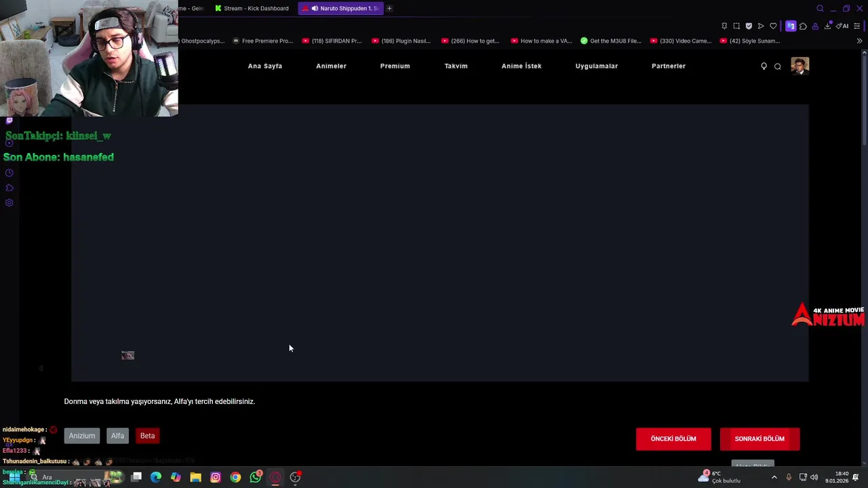Activate the snapshot capture tool icon
868x488 pixels.
click(736, 26)
